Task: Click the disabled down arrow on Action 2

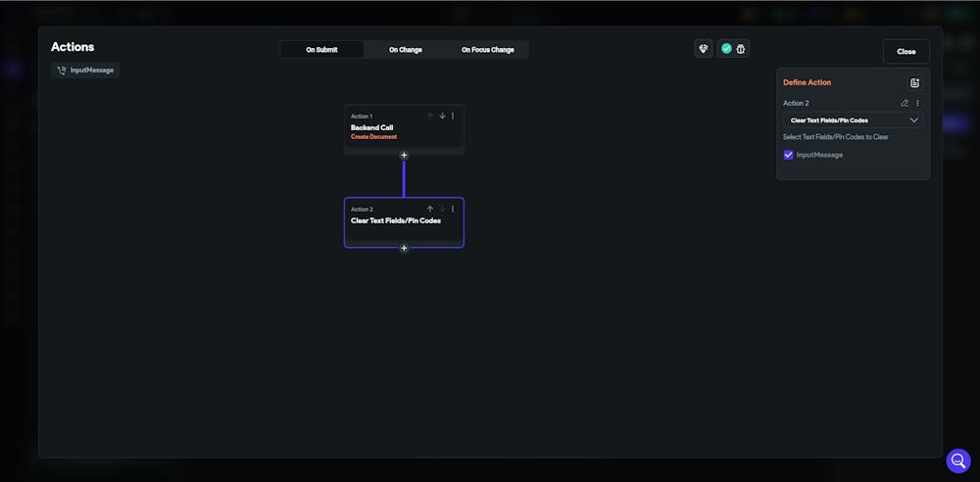Action: [x=442, y=209]
